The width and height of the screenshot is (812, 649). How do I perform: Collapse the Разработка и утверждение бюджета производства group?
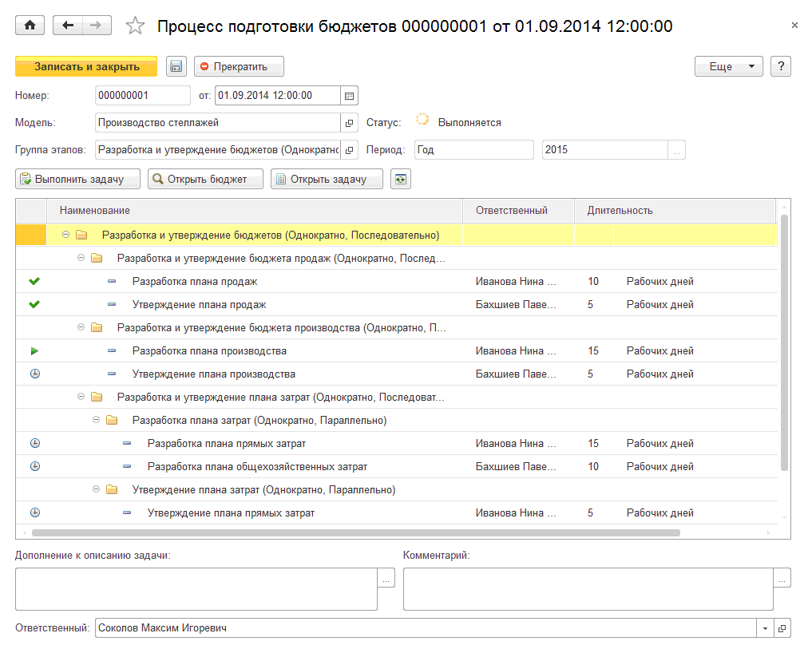81,327
